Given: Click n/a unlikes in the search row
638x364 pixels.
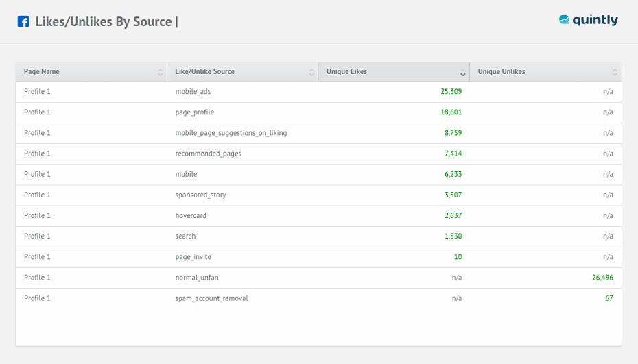Looking at the screenshot, I should (x=608, y=236).
